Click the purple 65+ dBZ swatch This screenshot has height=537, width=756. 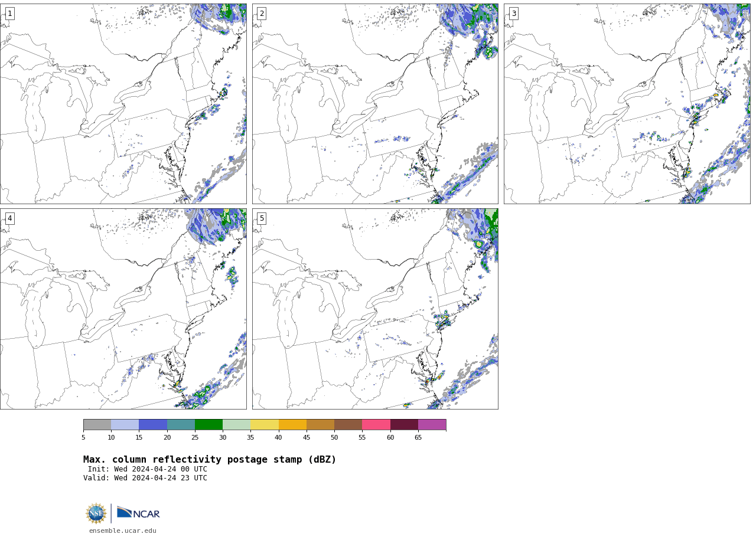coord(432,425)
